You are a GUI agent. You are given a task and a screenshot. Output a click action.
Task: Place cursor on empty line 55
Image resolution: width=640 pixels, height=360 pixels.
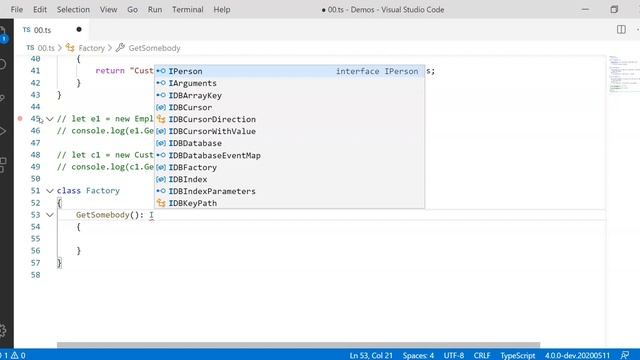pos(331,238)
